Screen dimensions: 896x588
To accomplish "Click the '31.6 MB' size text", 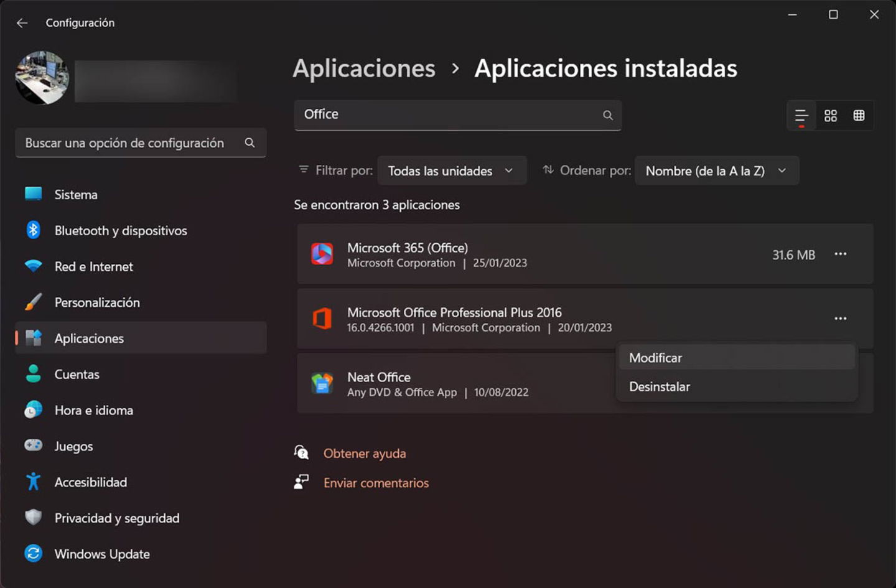I will tap(793, 255).
